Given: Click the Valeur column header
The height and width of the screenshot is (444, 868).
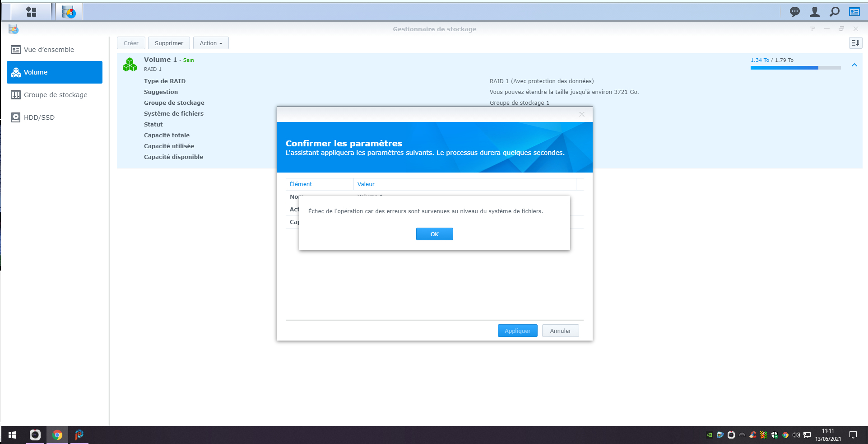Looking at the screenshot, I should click(x=464, y=184).
